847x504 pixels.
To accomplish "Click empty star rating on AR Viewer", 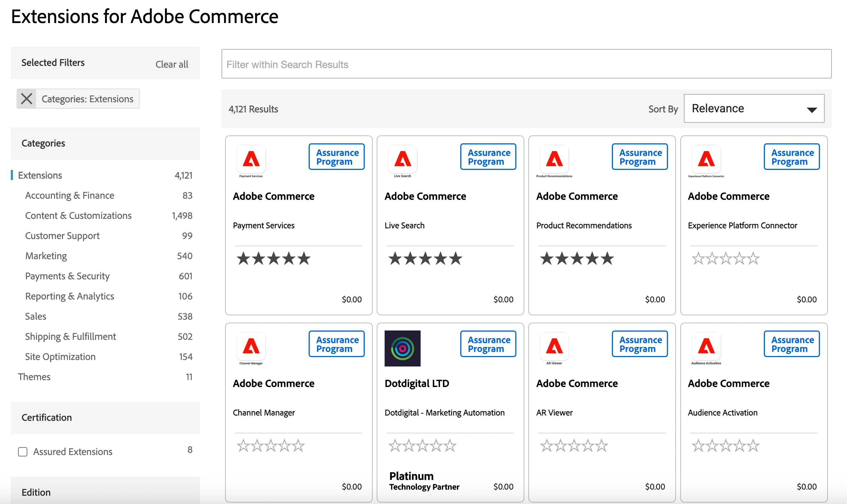I will (574, 446).
